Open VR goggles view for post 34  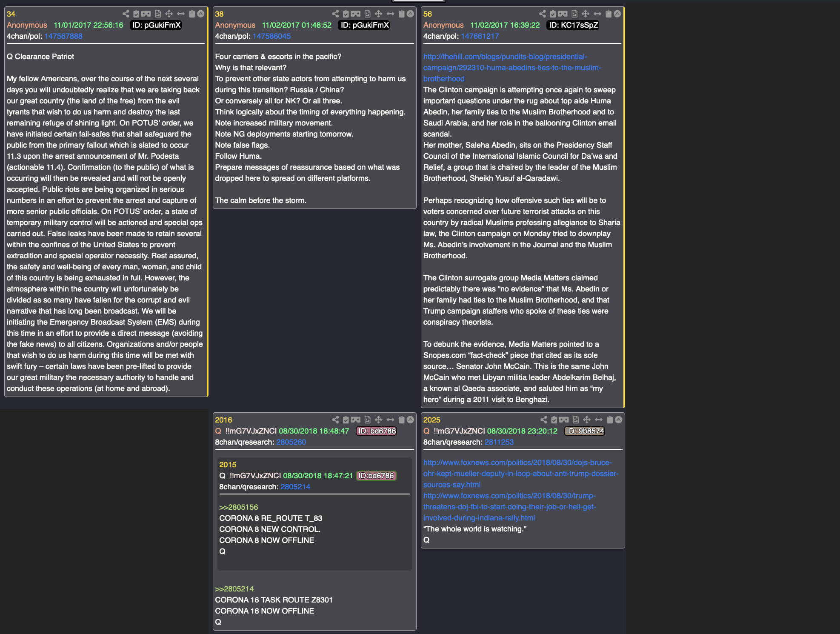coord(146,14)
